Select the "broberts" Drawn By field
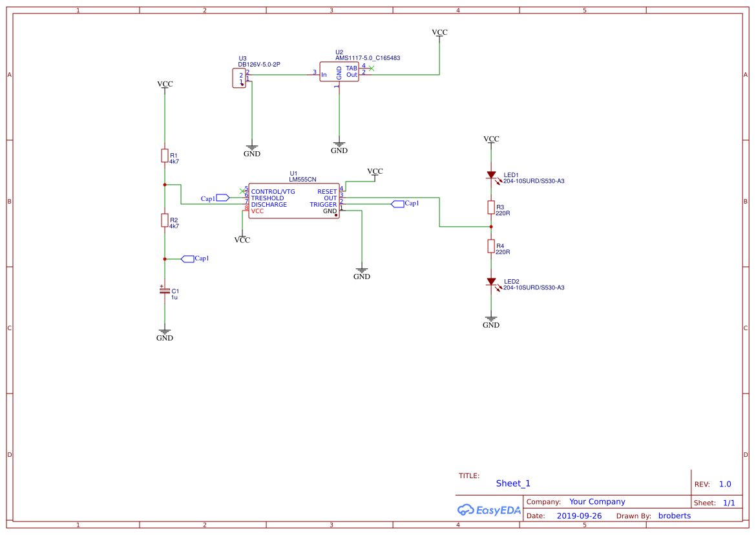The image size is (756, 535). (674, 516)
